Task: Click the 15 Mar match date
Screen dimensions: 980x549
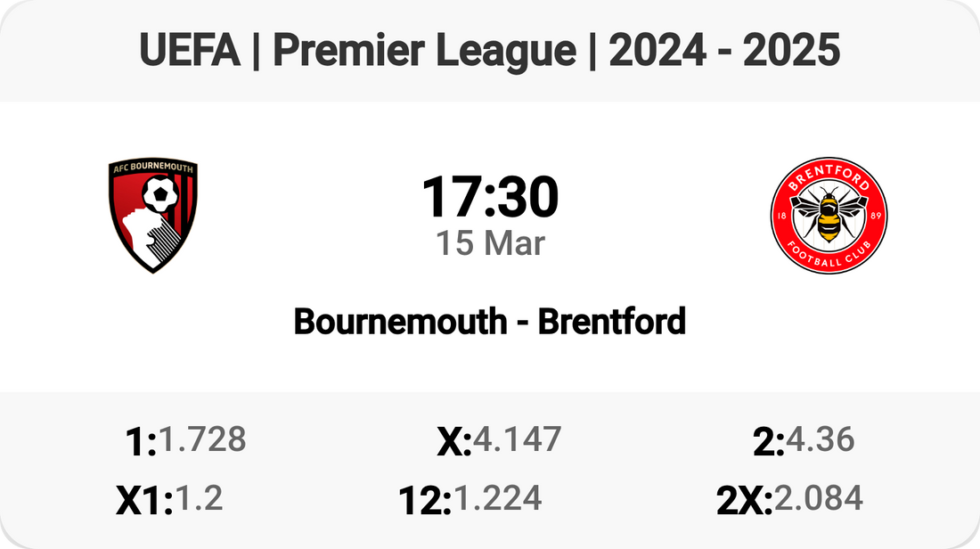Action: click(490, 242)
